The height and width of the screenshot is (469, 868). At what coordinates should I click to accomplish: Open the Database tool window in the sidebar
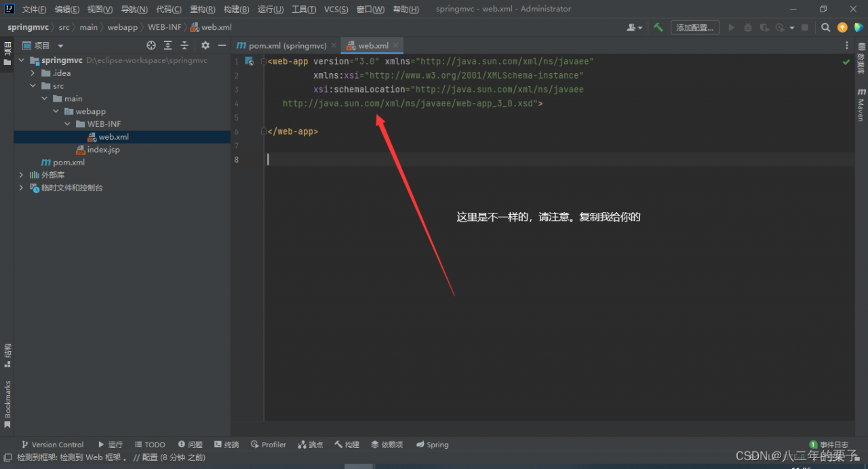[x=861, y=58]
